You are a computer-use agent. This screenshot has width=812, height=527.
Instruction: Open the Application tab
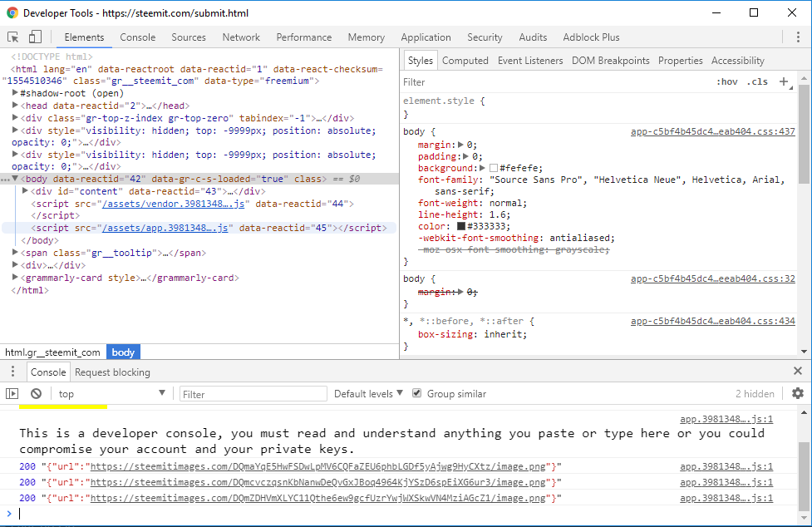coord(426,37)
